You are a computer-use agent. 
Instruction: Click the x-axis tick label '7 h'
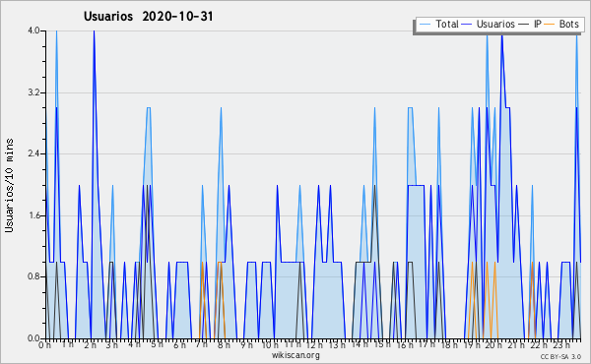click(202, 344)
